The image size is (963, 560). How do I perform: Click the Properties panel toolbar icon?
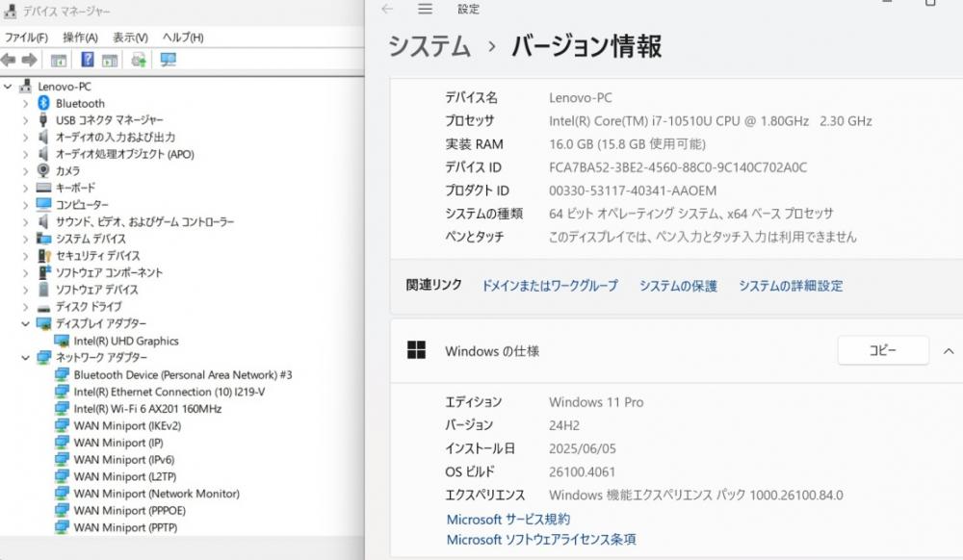(x=110, y=60)
